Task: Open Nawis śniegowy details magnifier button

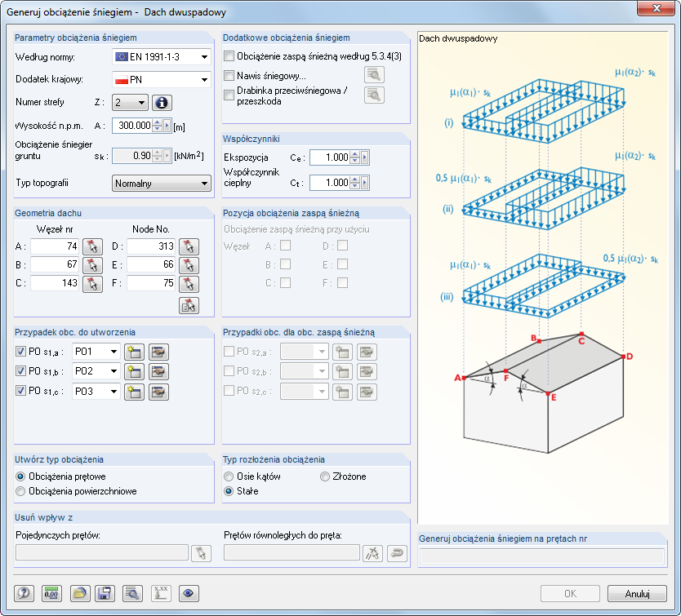Action: [x=374, y=75]
